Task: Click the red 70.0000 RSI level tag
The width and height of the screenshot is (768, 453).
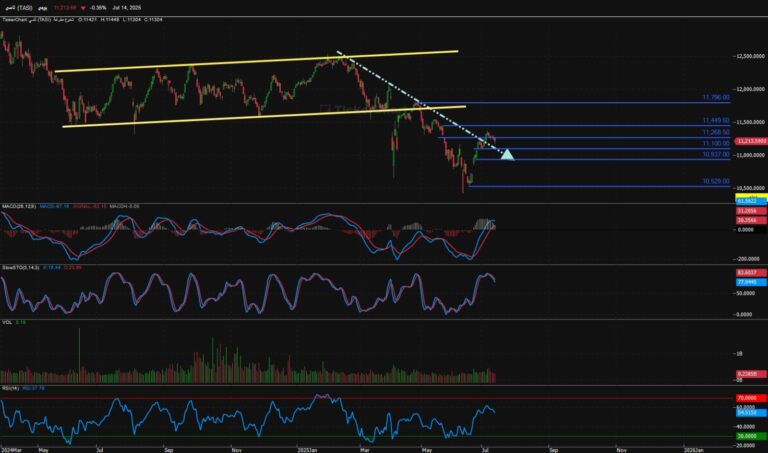Action: click(x=751, y=398)
